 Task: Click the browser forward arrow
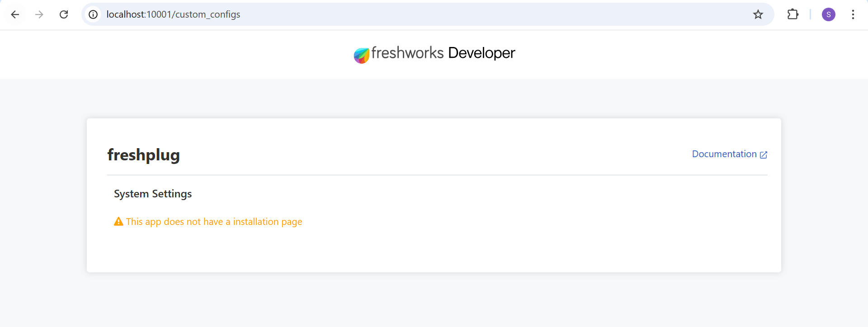(39, 14)
